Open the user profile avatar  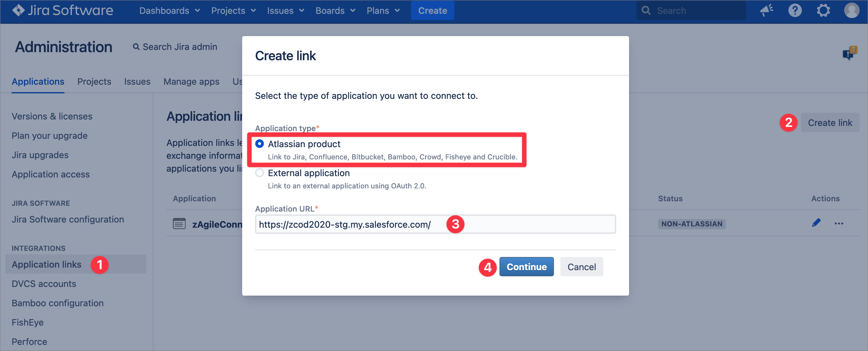[851, 10]
